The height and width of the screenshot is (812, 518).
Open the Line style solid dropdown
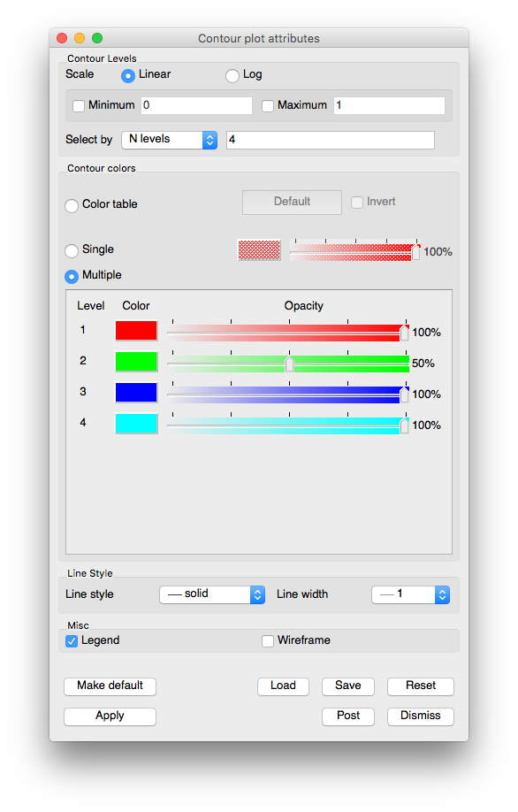click(212, 595)
